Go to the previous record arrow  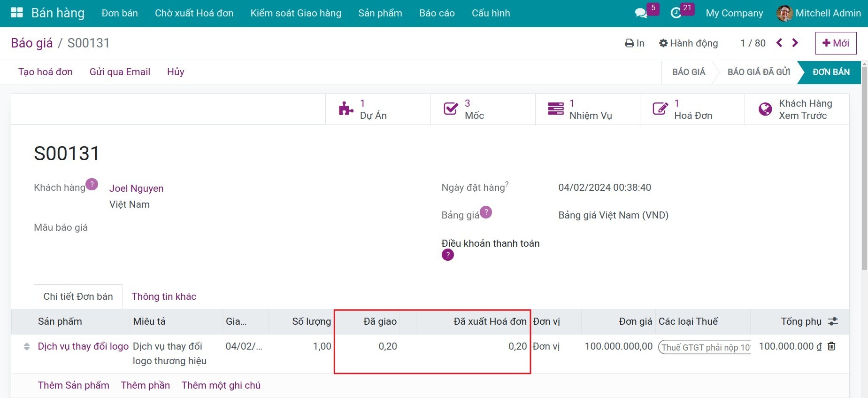coord(779,43)
